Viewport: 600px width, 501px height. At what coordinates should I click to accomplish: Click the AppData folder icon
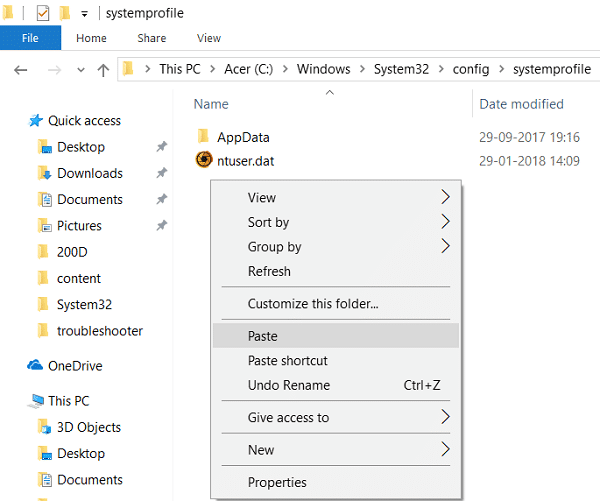[202, 137]
